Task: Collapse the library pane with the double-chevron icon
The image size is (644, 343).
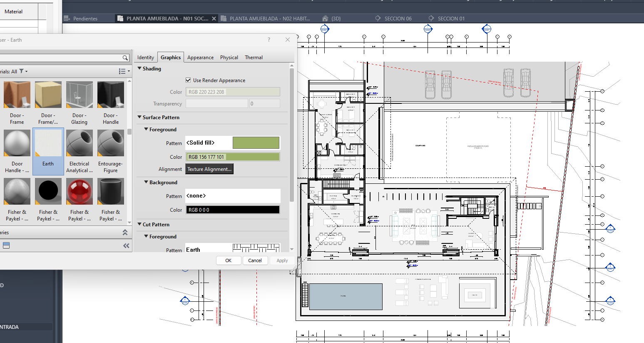Action: 126,246
